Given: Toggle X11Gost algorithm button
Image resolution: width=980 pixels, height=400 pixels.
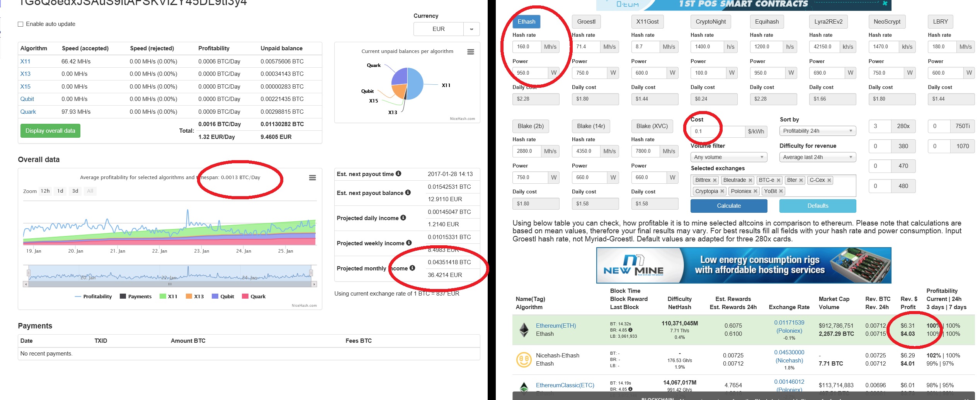Looking at the screenshot, I should tap(647, 22).
